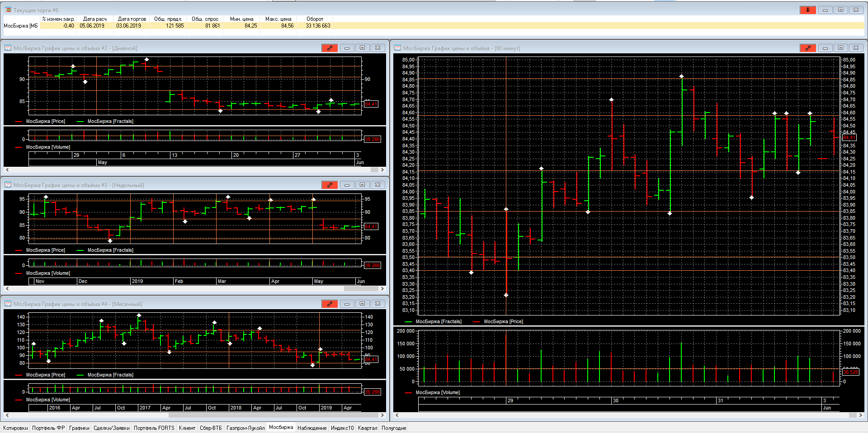Click the red 84,41 price marker on the 60 минут chart

[x=849, y=137]
